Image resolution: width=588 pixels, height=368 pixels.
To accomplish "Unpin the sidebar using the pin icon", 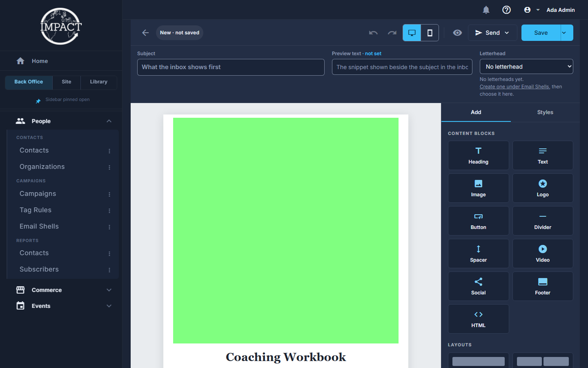I will [x=38, y=101].
